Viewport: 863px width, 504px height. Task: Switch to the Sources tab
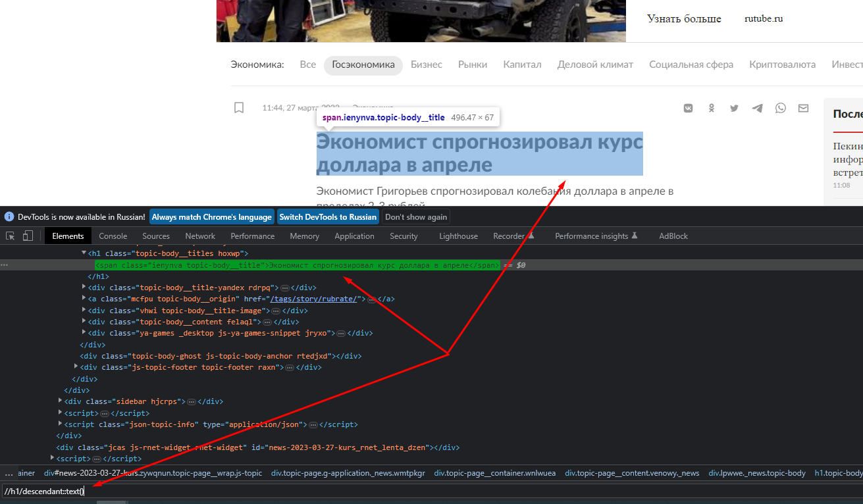(x=156, y=236)
